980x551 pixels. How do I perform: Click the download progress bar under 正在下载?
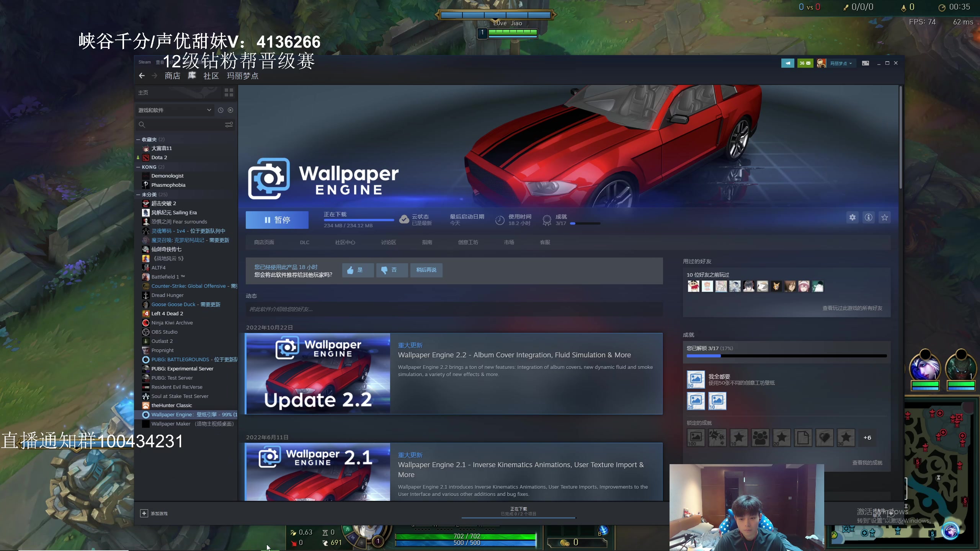[x=359, y=220]
